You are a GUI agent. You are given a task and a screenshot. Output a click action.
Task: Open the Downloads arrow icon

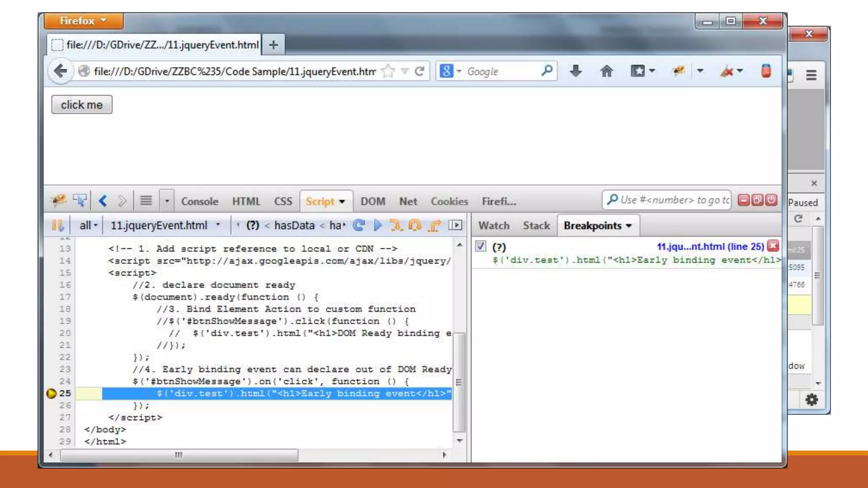576,71
